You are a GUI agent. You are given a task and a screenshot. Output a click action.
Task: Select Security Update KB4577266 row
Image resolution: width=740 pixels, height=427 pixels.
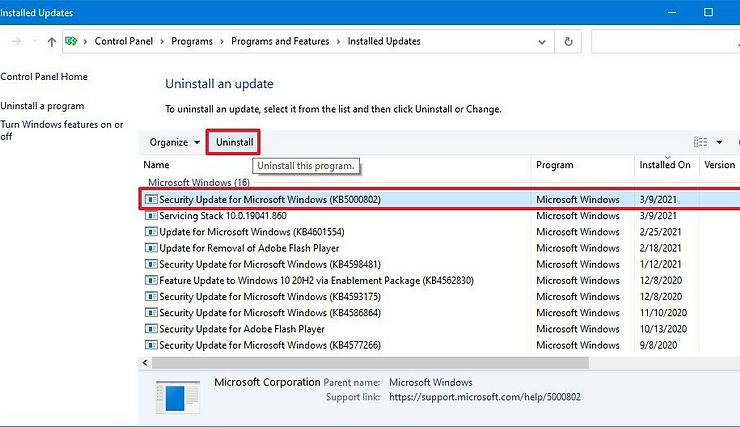(x=440, y=345)
